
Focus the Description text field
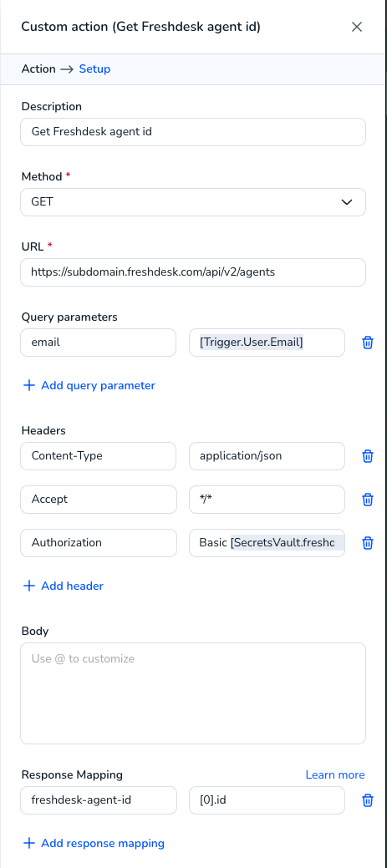coord(193,132)
